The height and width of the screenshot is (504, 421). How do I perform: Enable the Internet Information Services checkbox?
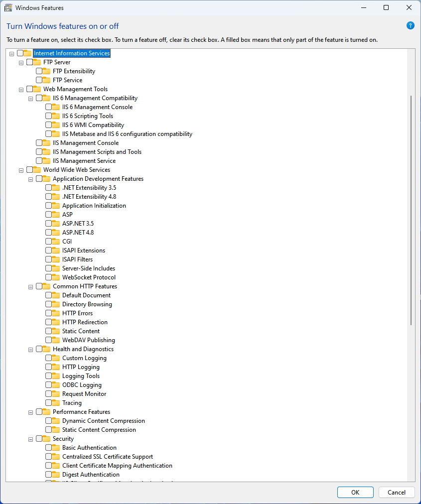tap(20, 53)
